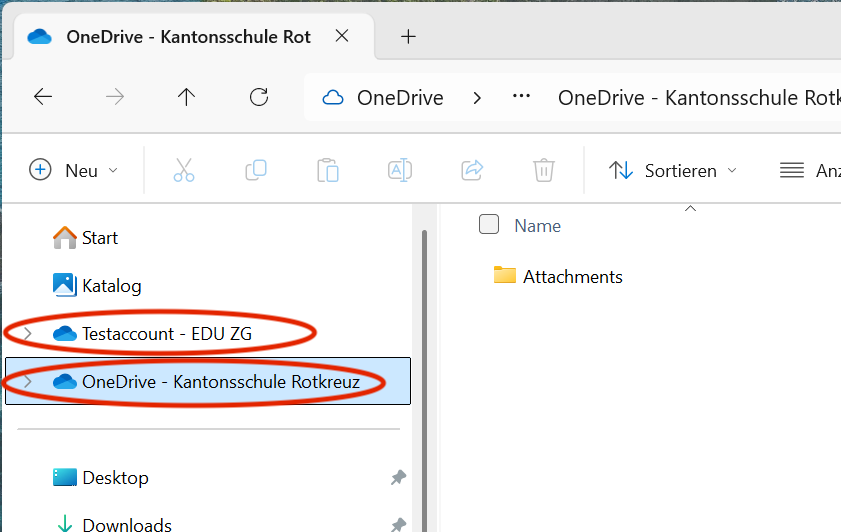Unpin Downloads using its pin icon
Screen dimensions: 841x532
point(398,524)
